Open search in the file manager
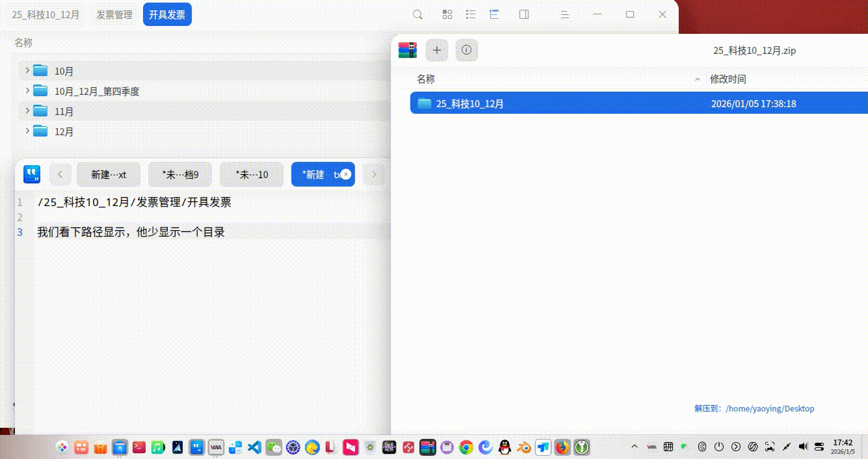The height and width of the screenshot is (459, 868). coord(418,14)
